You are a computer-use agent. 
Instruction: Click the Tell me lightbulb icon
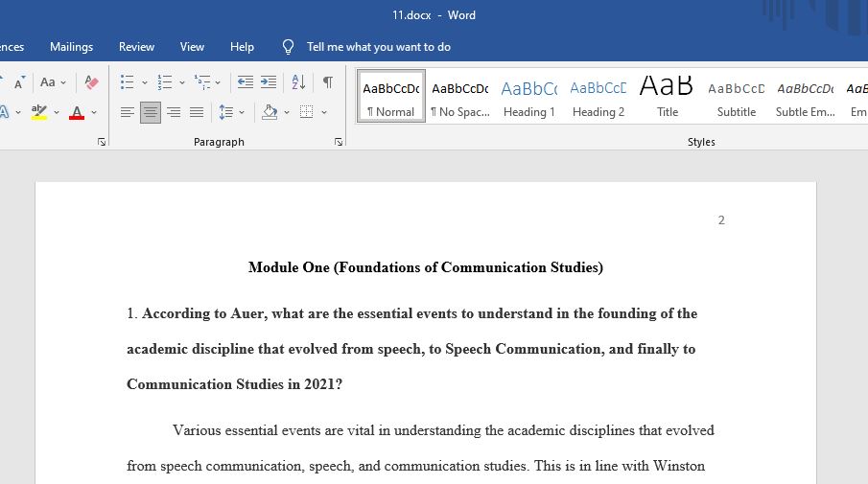[x=288, y=47]
